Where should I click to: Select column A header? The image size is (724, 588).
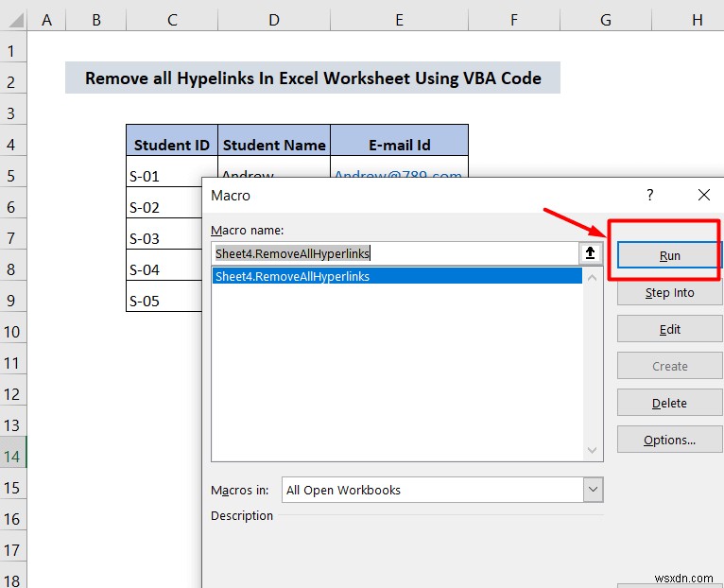point(46,20)
